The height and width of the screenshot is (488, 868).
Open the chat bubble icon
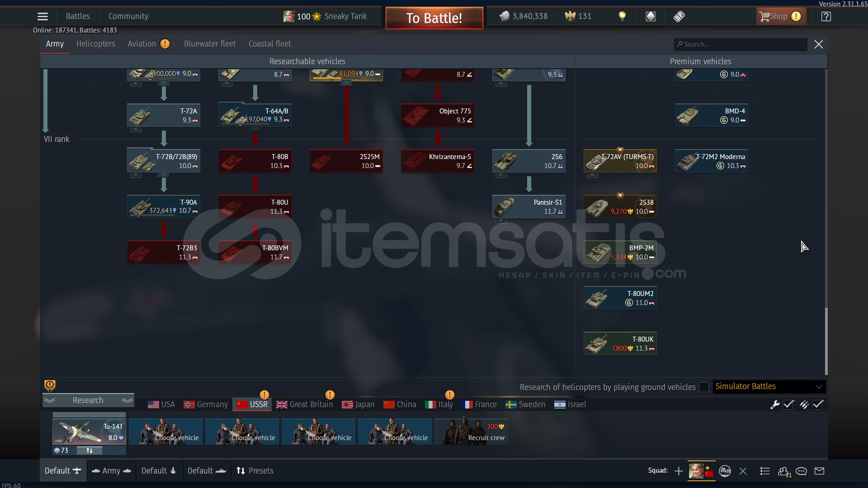(x=801, y=471)
